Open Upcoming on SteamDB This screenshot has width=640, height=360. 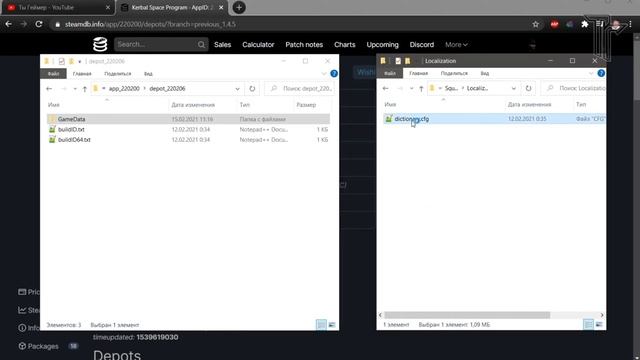click(x=382, y=44)
